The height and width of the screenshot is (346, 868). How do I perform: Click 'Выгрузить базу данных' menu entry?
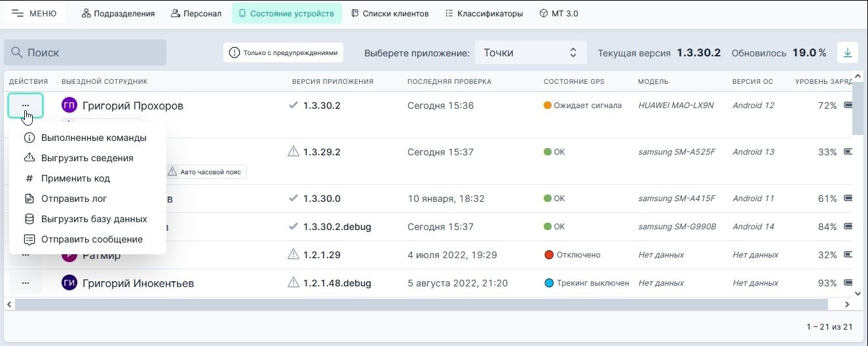point(94,219)
